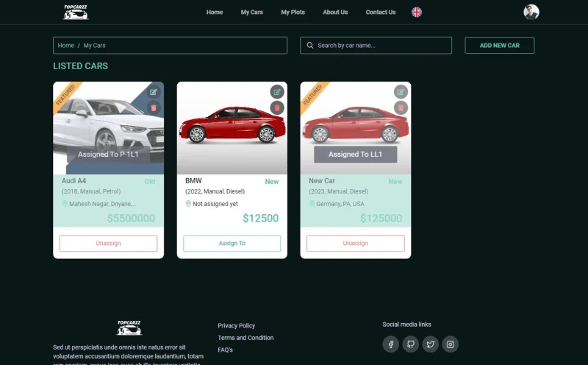The width and height of the screenshot is (588, 365).
Task: Click the Old condition label
Action: click(150, 181)
